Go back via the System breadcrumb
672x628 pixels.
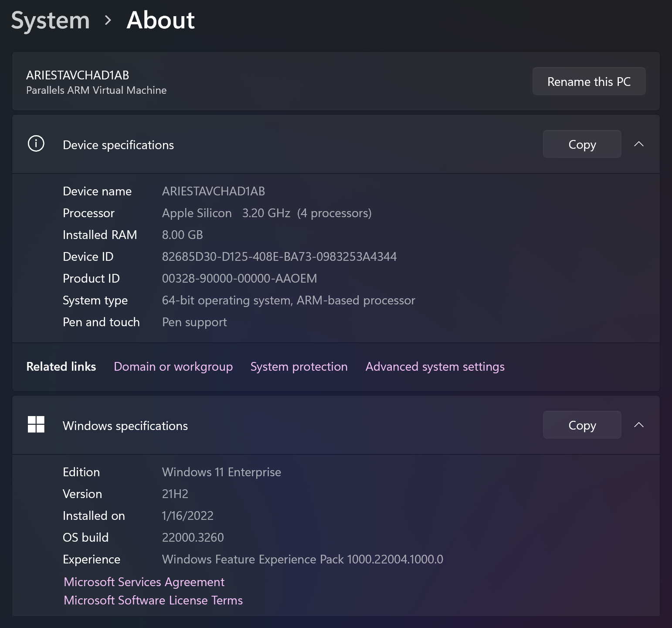click(50, 20)
